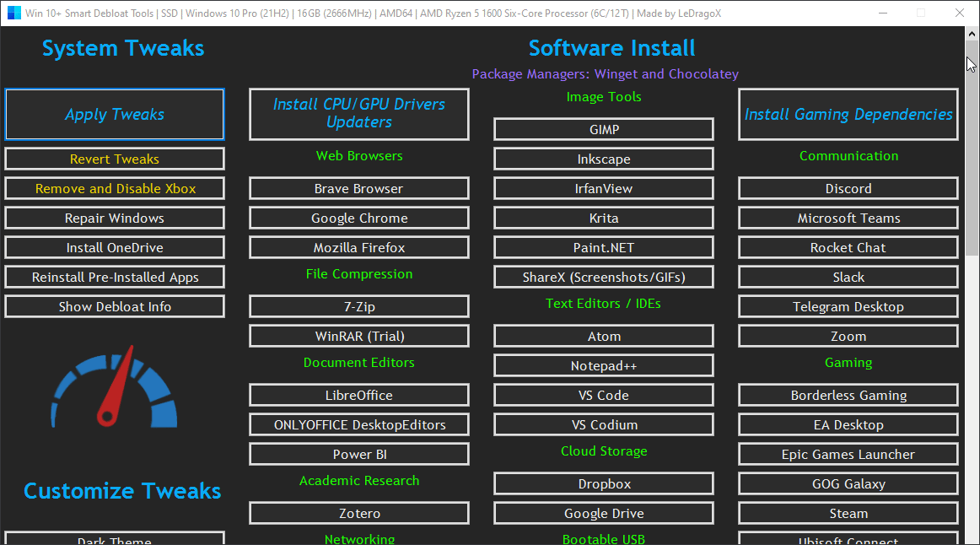The image size is (980, 545).
Task: Install Atom editor
Action: click(x=604, y=336)
